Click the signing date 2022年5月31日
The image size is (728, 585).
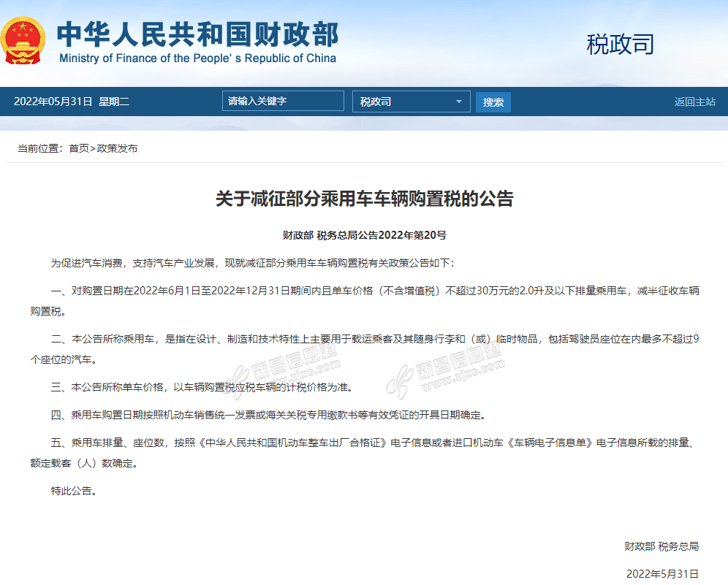pyautogui.click(x=662, y=574)
